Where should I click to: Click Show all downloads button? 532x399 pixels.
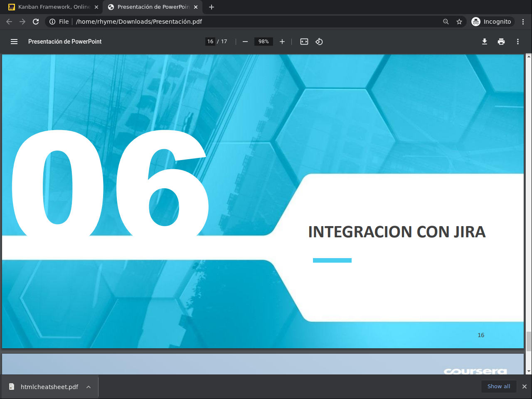pyautogui.click(x=499, y=387)
